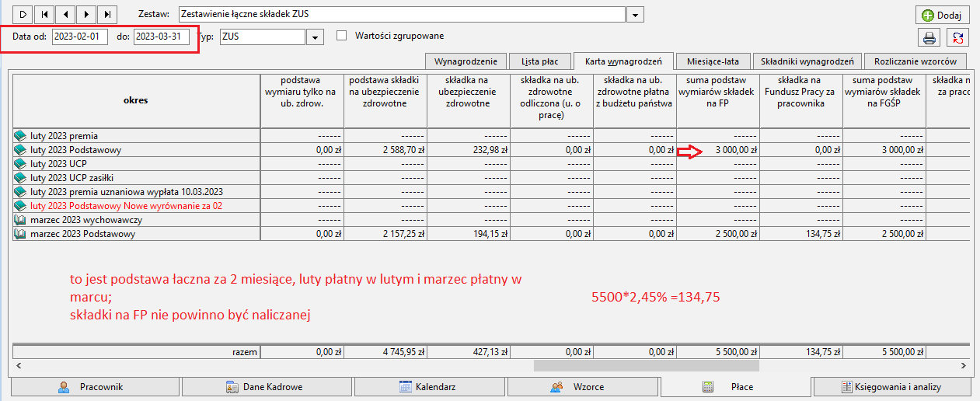The height and width of the screenshot is (401, 980).
Task: Open the Składniki wynagrodzeń tab
Action: (x=807, y=61)
